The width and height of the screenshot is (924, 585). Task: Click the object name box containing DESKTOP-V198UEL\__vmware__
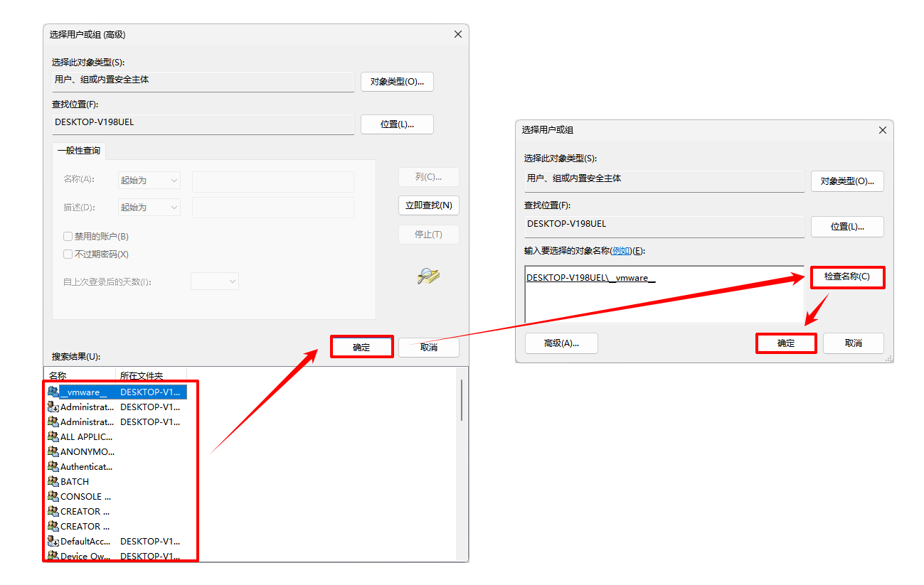(x=664, y=295)
